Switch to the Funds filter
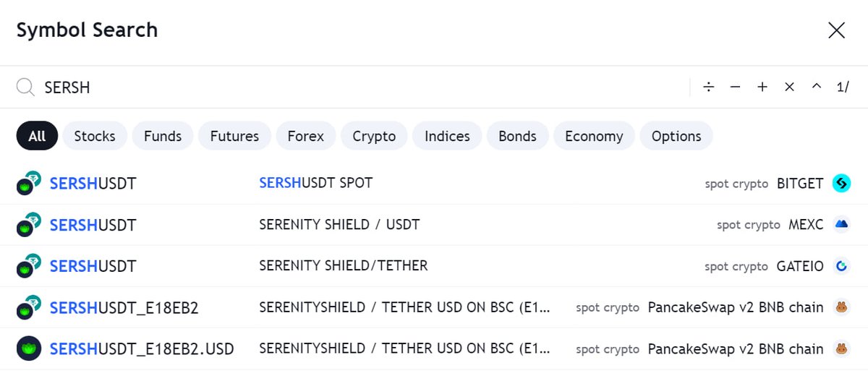Screen dimensions: 868x381 tap(163, 136)
